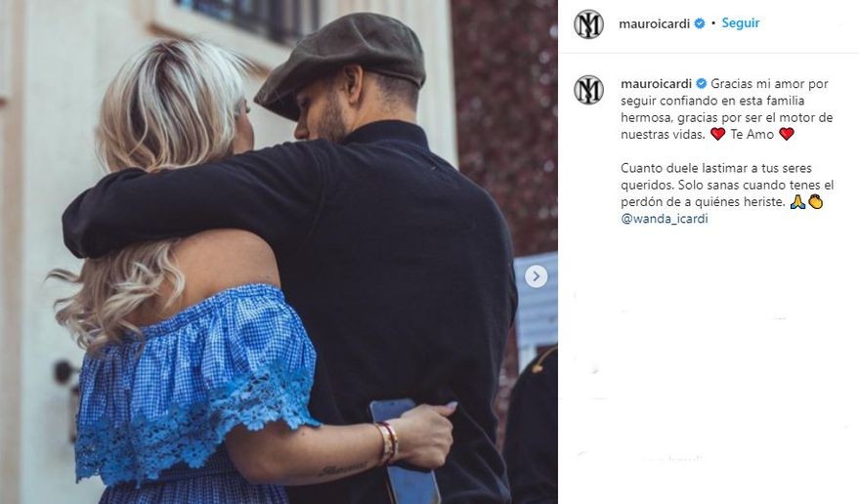Open the mauroicardi avatar in the post header
The image size is (859, 504).
tap(588, 24)
